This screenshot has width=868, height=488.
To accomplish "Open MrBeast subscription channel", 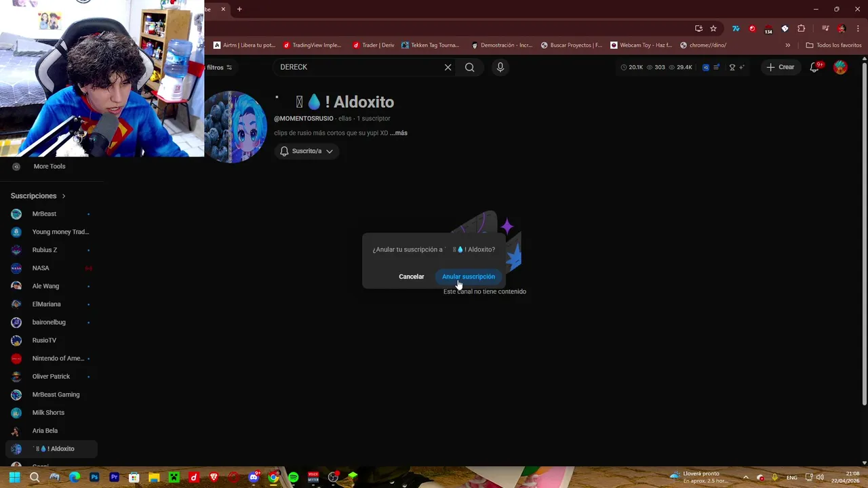I will pyautogui.click(x=52, y=213).
